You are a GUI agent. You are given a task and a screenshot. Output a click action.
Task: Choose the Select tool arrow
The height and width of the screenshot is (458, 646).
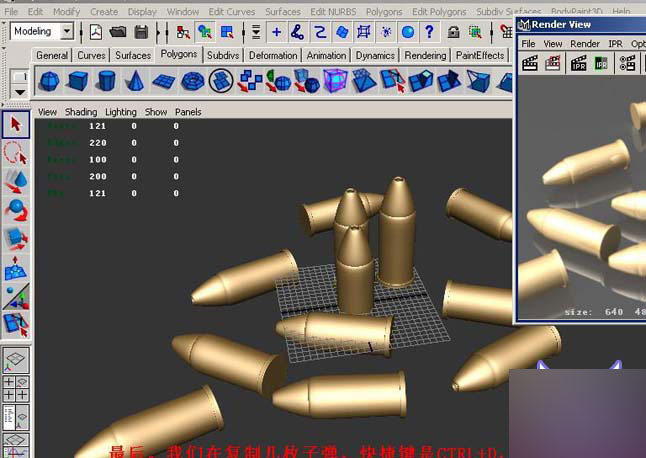tap(16, 124)
